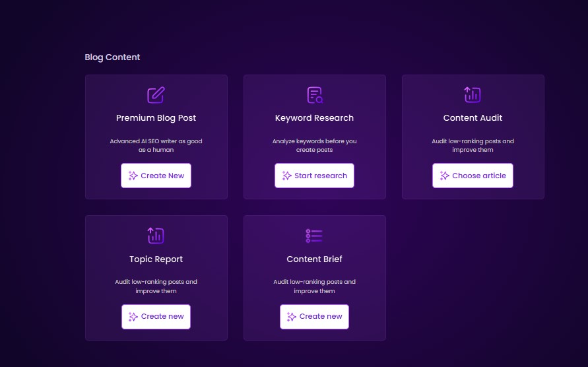Select the Keyword Research card title

tap(314, 118)
